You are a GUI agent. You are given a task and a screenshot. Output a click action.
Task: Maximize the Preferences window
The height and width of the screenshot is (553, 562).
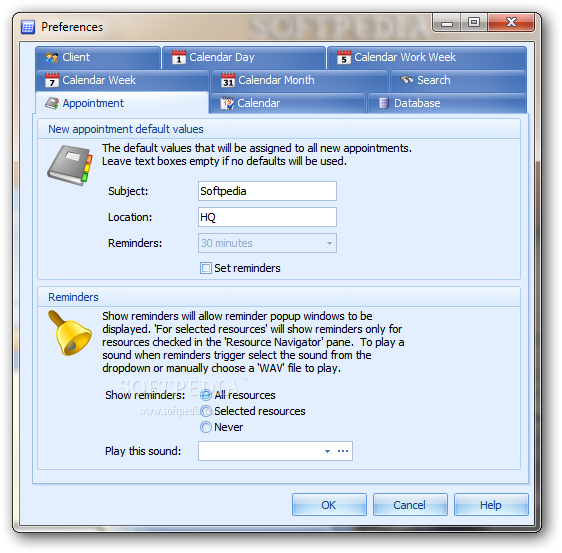(x=474, y=23)
